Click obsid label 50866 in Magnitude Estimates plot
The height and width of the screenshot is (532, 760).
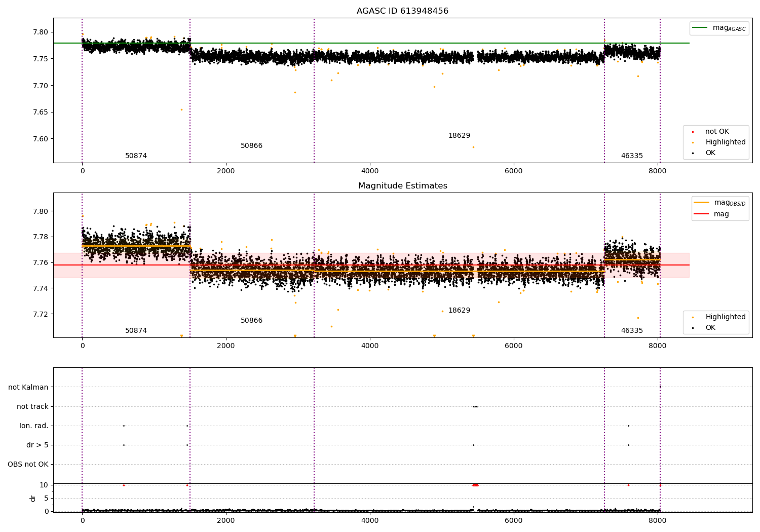[251, 321]
